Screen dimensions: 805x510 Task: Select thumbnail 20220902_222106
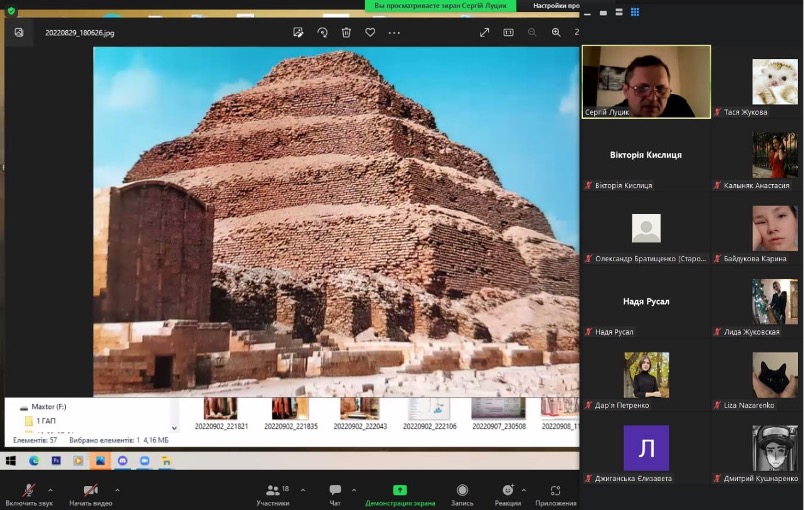point(429,414)
